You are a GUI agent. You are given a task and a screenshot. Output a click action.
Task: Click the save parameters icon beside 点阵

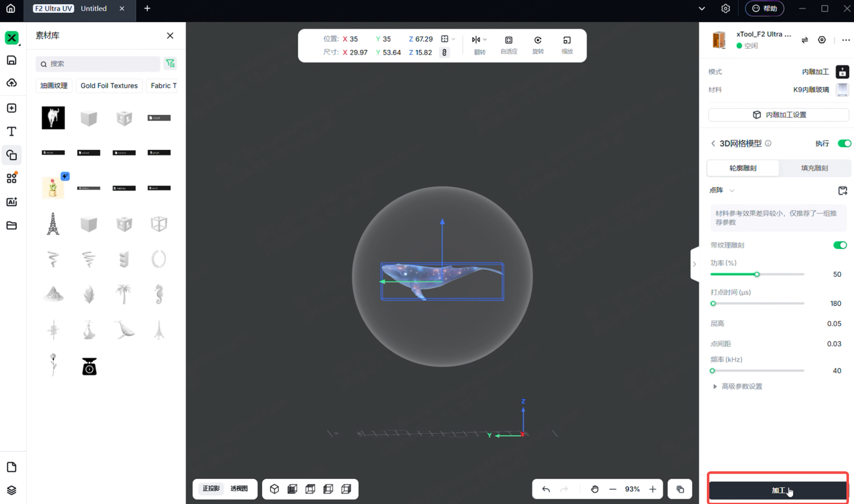842,190
